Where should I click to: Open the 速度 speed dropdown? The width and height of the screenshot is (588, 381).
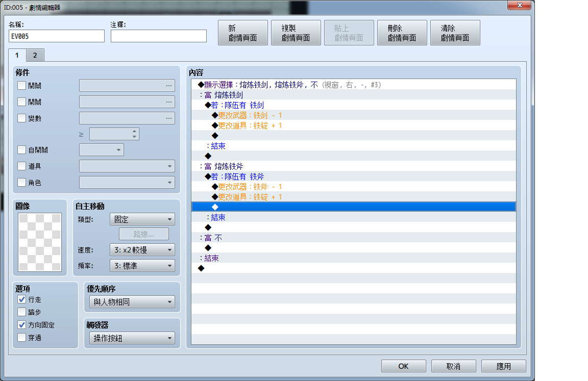(x=142, y=250)
